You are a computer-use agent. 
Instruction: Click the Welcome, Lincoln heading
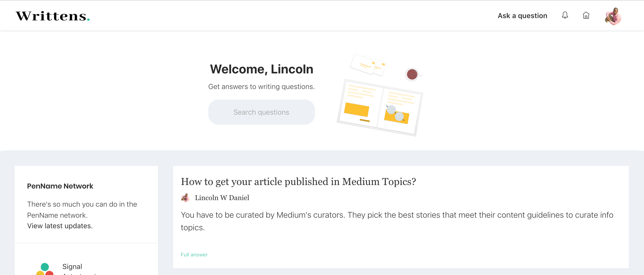pyautogui.click(x=262, y=69)
